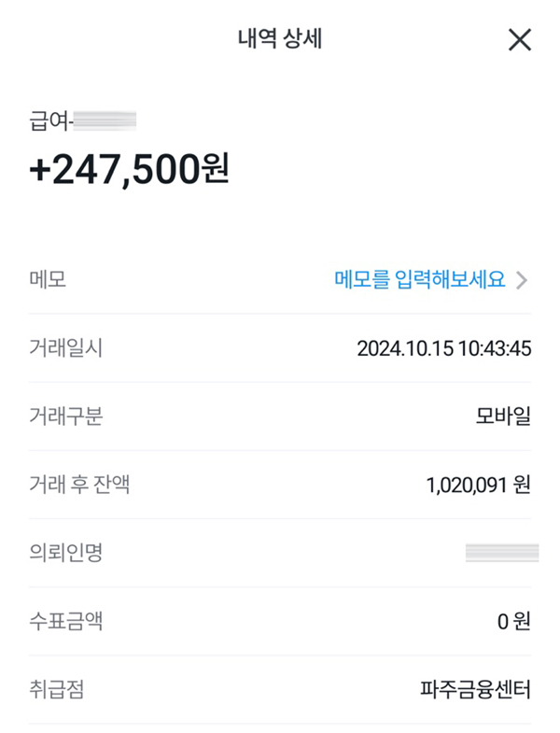This screenshot has width=560, height=733.
Task: Select the 1,020,091 원 balance value
Action: (477, 485)
